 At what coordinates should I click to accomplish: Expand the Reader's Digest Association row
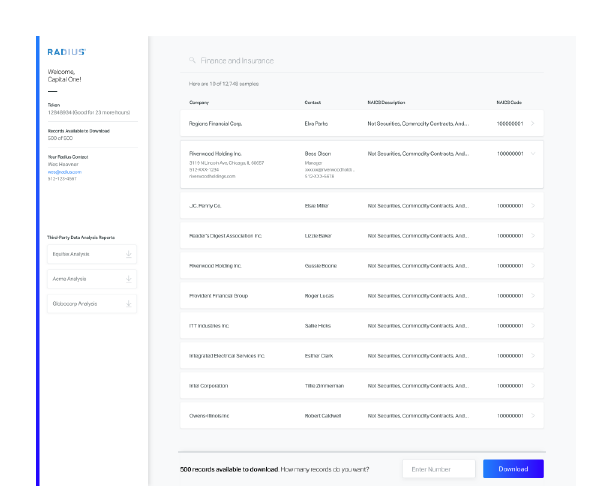(x=533, y=236)
